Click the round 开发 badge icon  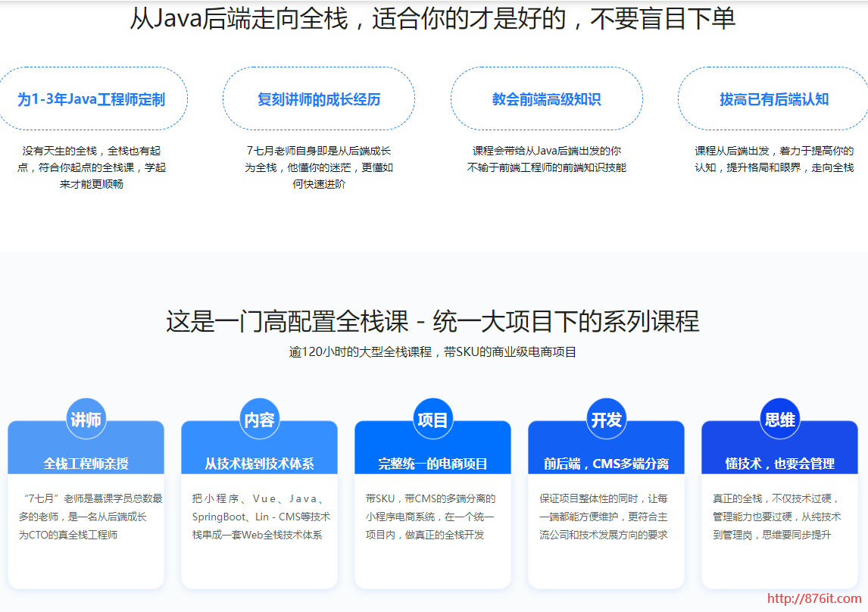pyautogui.click(x=606, y=419)
